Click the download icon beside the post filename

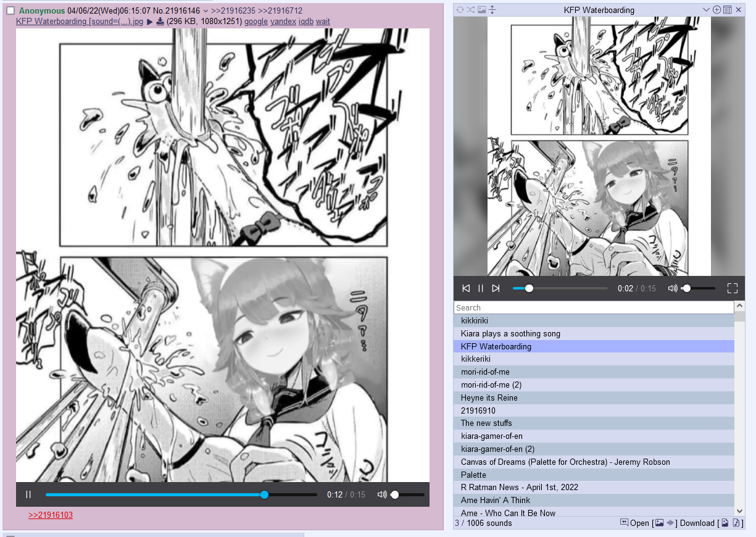[160, 22]
